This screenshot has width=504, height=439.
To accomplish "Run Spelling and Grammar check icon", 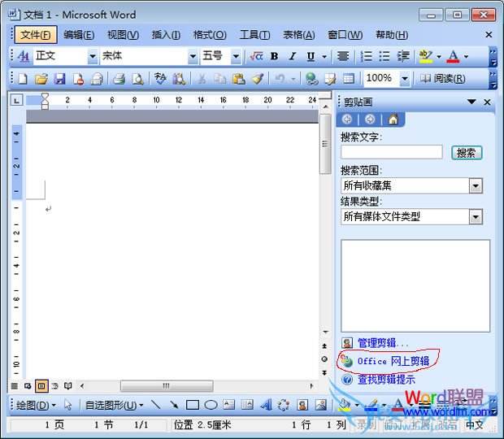I will coord(160,78).
